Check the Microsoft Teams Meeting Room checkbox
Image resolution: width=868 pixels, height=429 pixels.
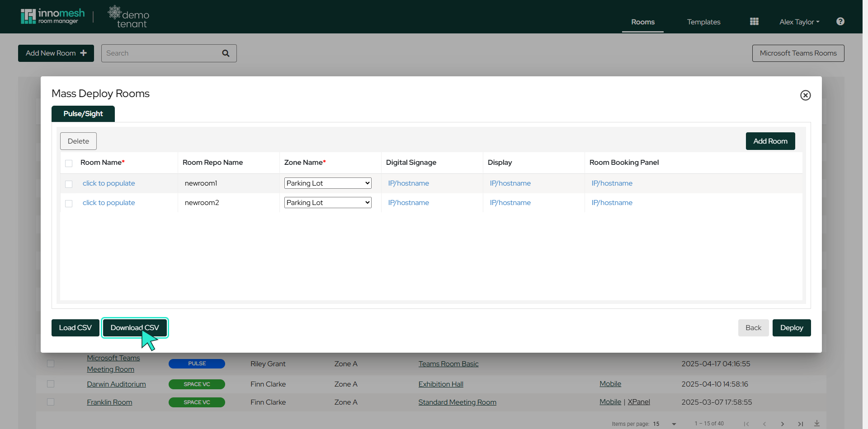pyautogui.click(x=51, y=364)
